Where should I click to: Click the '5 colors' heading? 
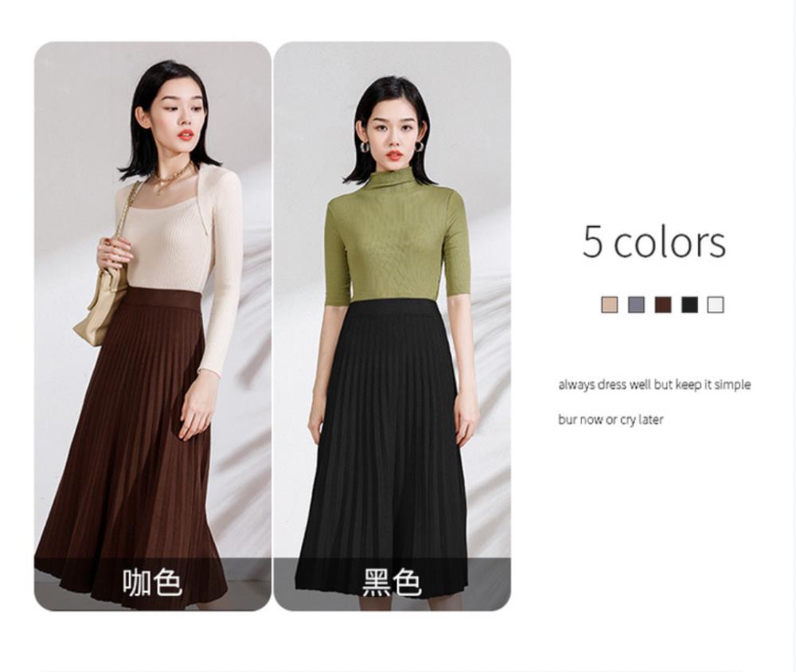654,242
